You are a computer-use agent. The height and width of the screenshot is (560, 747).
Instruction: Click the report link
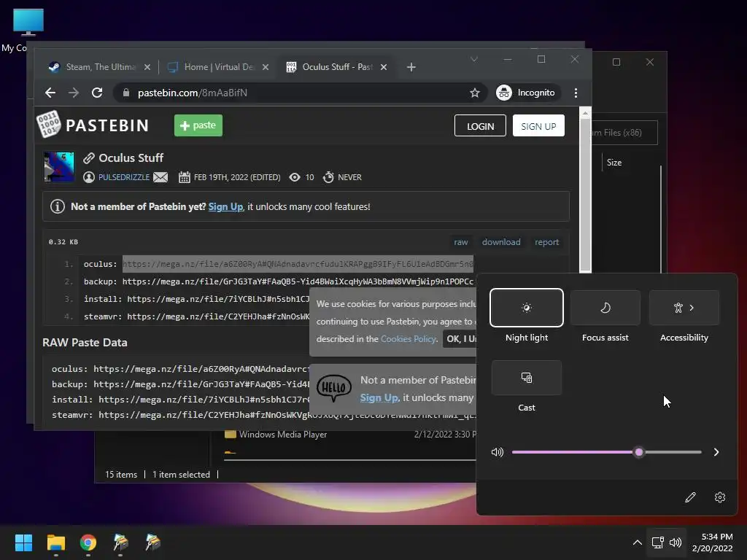[546, 242]
